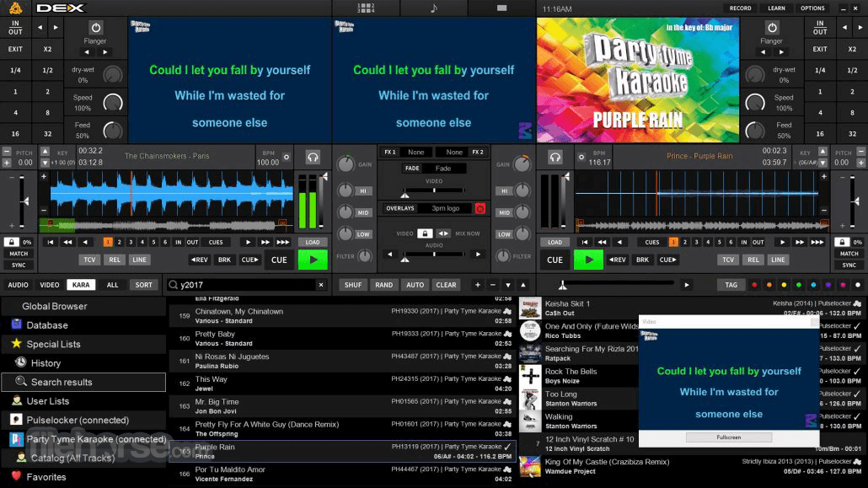Enable AUTO playlist mode
Viewport: 868px width, 488px height.
[415, 285]
